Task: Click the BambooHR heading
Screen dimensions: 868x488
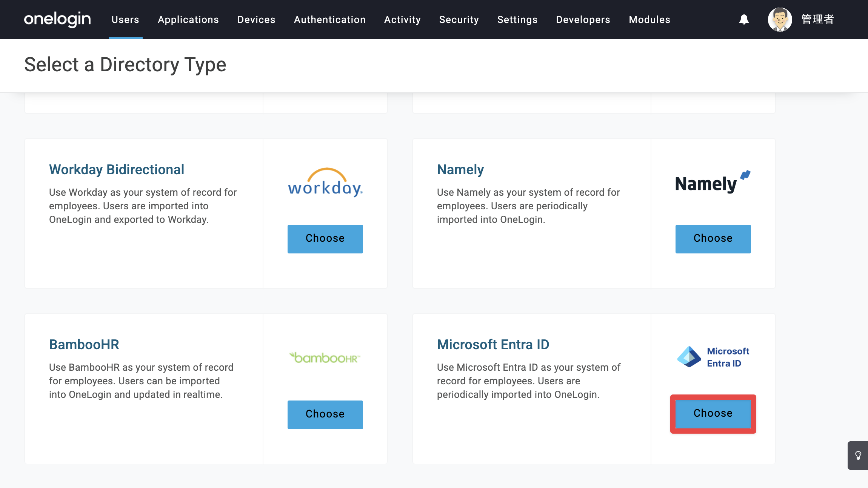Action: [x=84, y=345]
